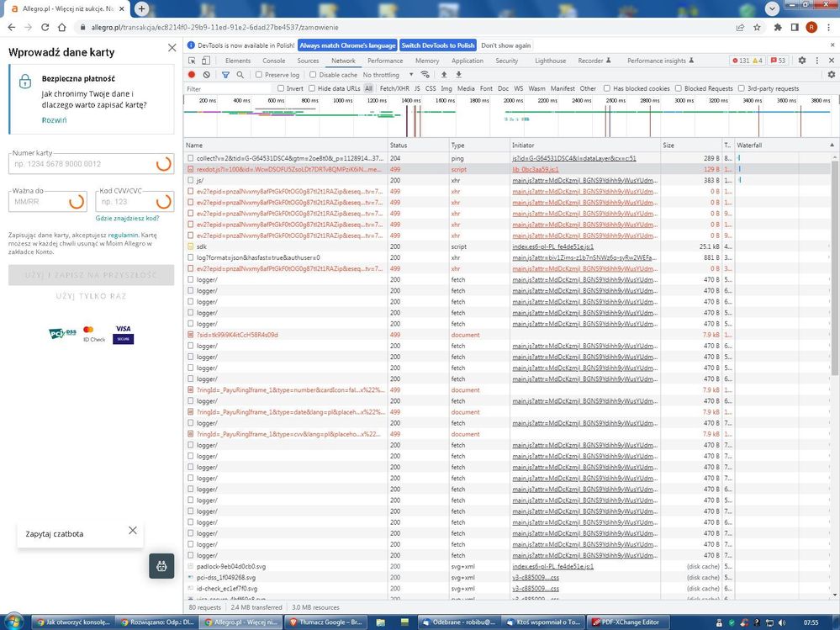Open the Sources tab

(x=308, y=61)
